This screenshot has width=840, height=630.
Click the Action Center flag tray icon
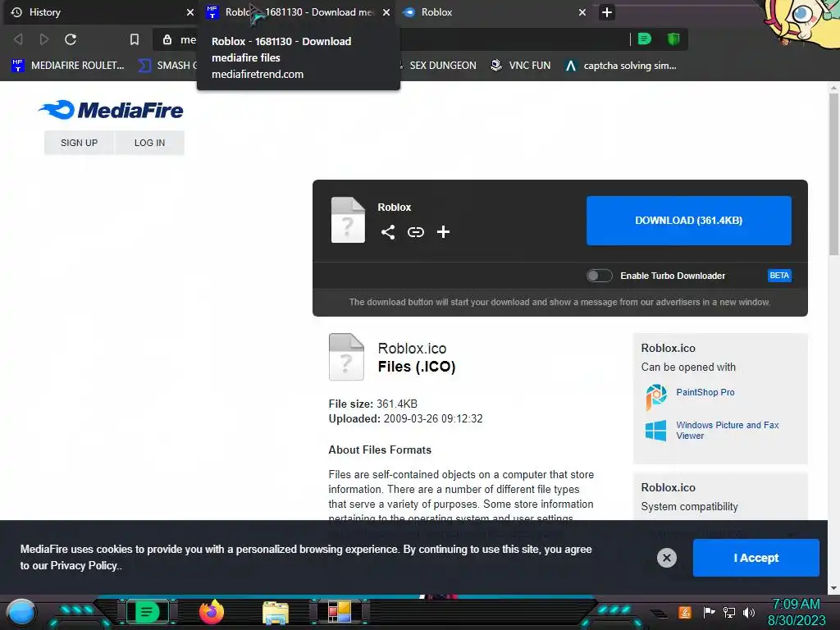(709, 612)
